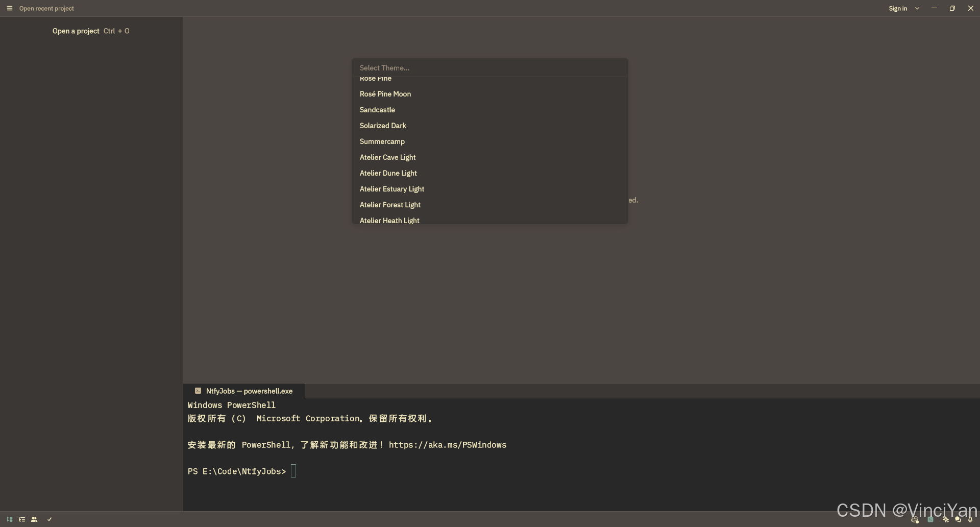Focus the Select Theme search field
The image size is (980, 527).
click(490, 68)
